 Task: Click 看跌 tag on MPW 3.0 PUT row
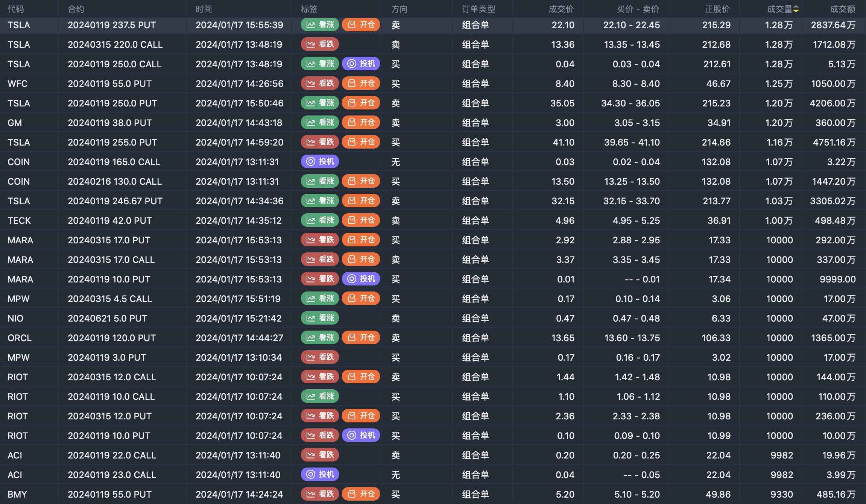[320, 357]
